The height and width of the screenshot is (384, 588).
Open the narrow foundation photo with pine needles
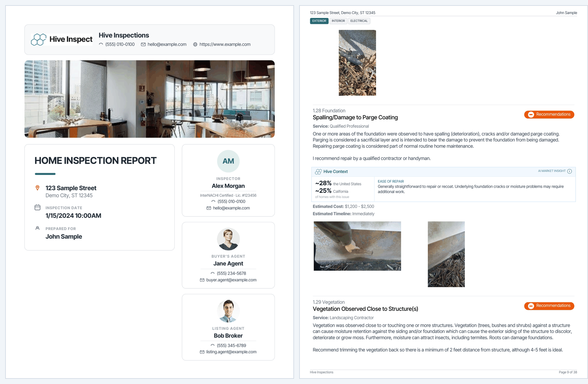click(x=446, y=254)
